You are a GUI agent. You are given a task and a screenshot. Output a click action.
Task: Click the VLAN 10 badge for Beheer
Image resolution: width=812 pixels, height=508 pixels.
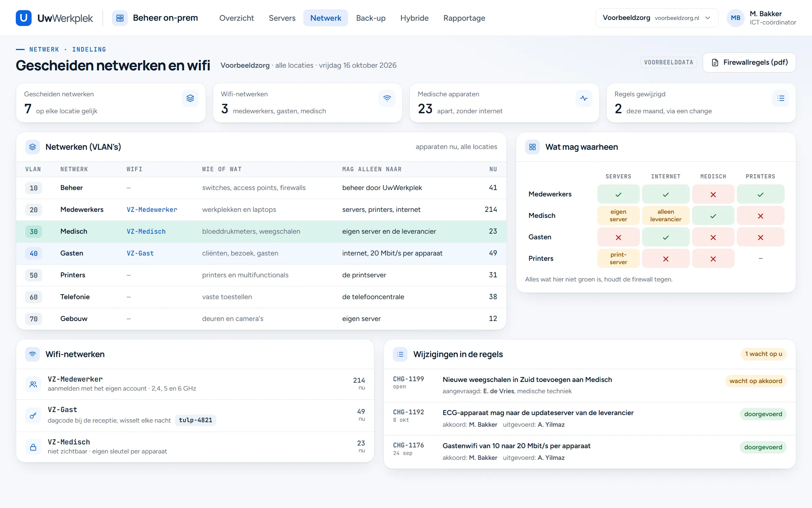click(33, 188)
